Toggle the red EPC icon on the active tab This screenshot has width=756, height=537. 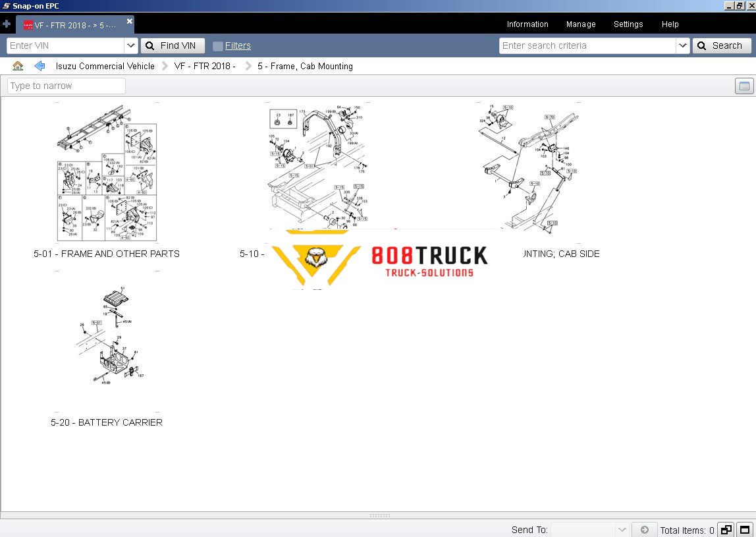[28, 24]
